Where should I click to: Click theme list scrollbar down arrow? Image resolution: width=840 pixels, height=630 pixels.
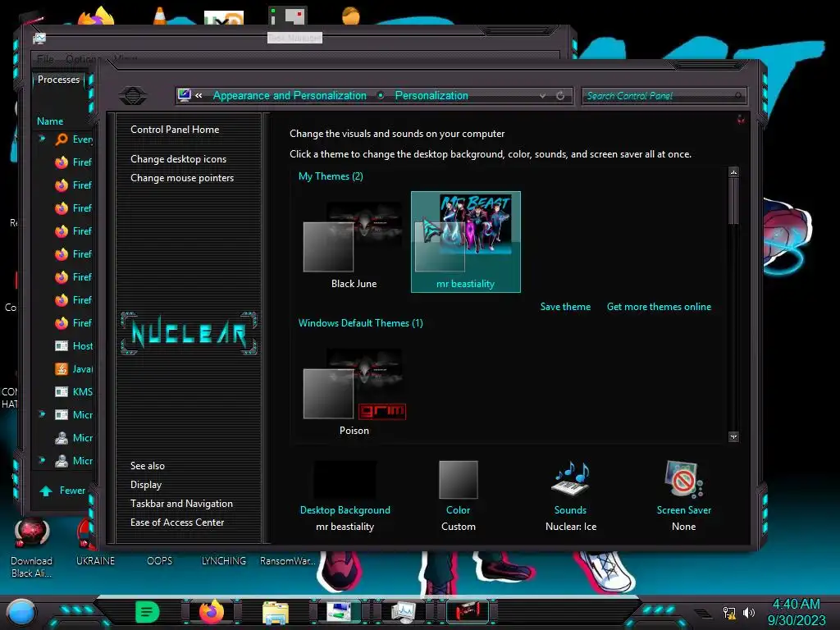point(734,436)
